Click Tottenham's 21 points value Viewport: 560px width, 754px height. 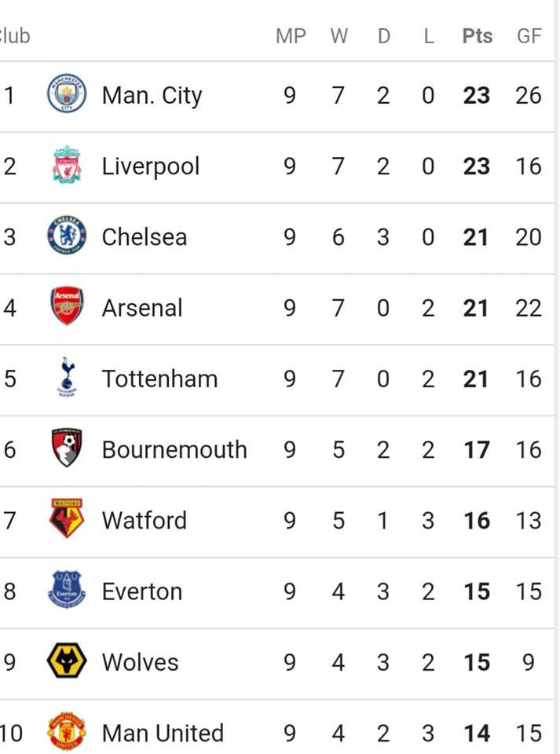[x=476, y=379]
